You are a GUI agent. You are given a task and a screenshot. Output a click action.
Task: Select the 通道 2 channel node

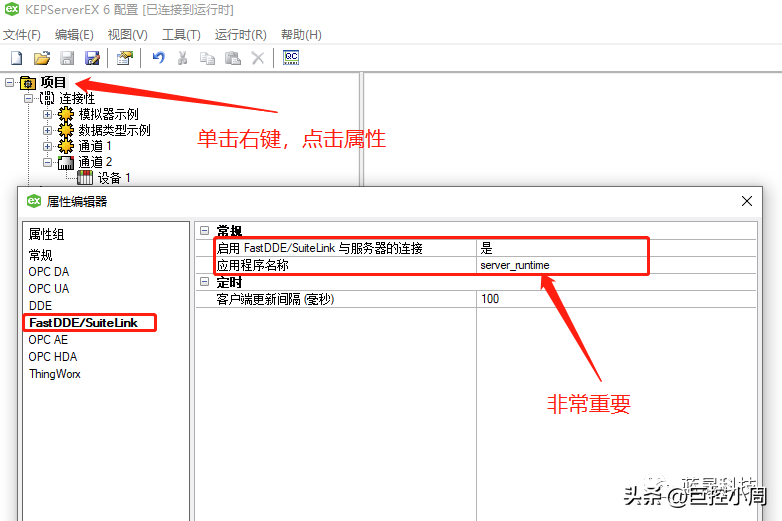[x=96, y=162]
